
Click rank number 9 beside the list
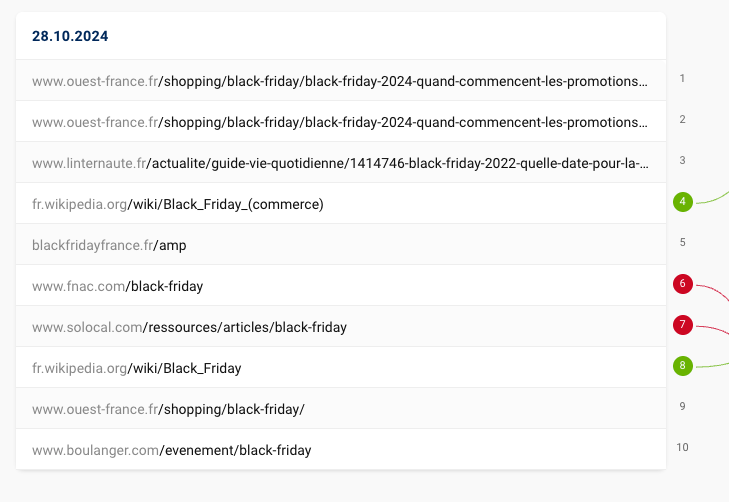(682, 406)
